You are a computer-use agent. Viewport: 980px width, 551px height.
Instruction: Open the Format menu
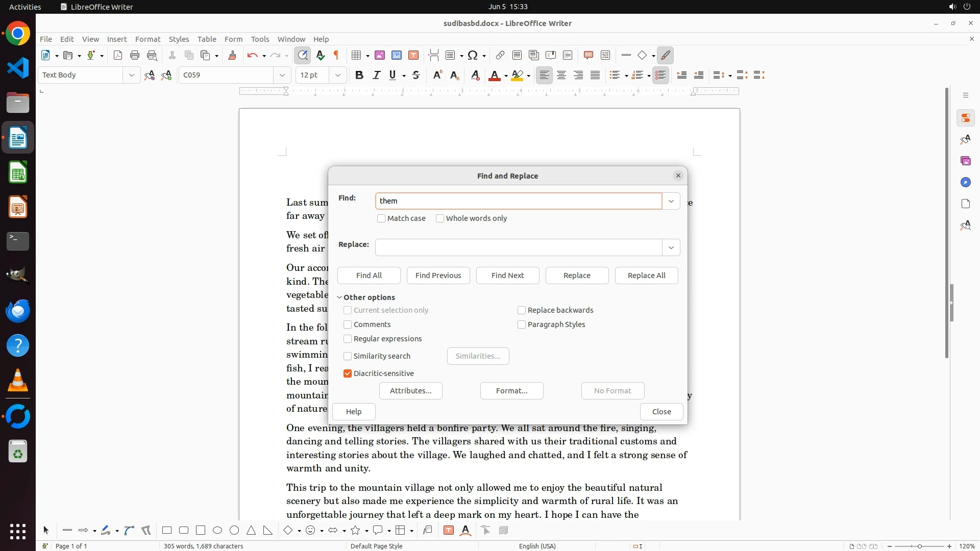tap(148, 39)
